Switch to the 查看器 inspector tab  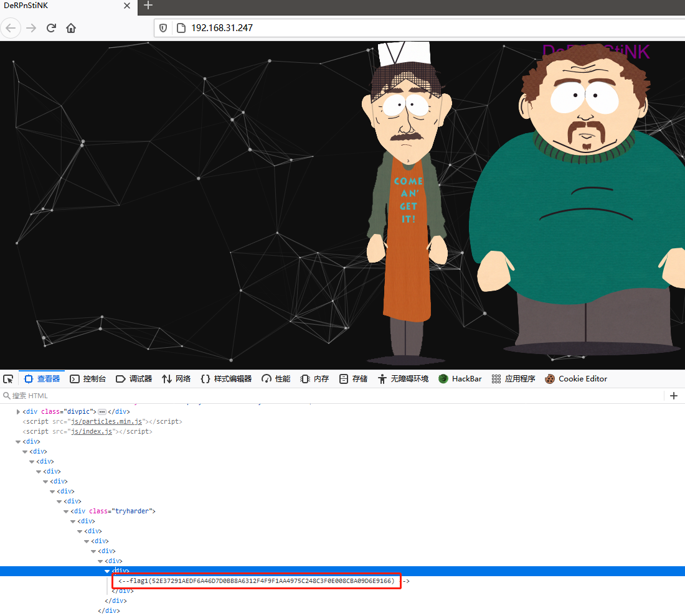[42, 379]
